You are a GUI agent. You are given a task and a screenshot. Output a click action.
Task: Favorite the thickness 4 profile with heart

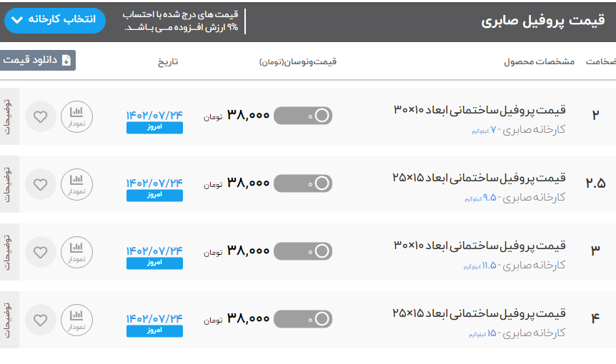coord(41,320)
